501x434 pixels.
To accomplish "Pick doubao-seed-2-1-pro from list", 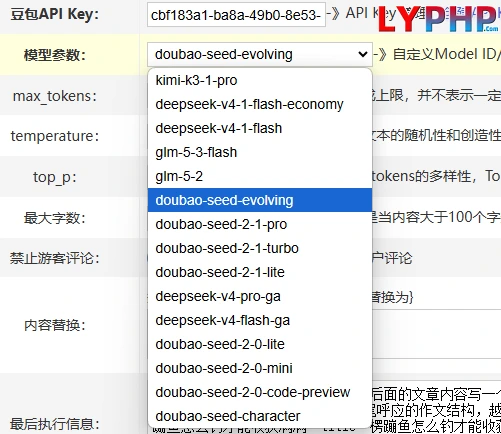I will [x=260, y=224].
